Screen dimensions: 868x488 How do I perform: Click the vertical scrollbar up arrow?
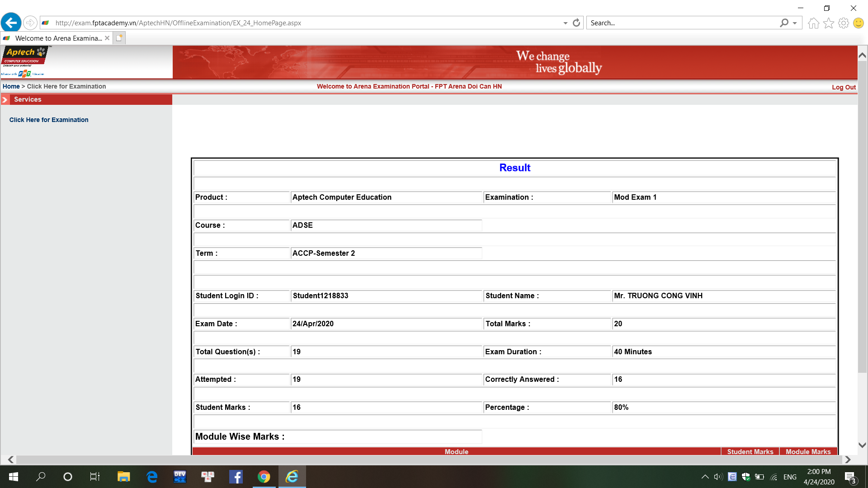(862, 55)
